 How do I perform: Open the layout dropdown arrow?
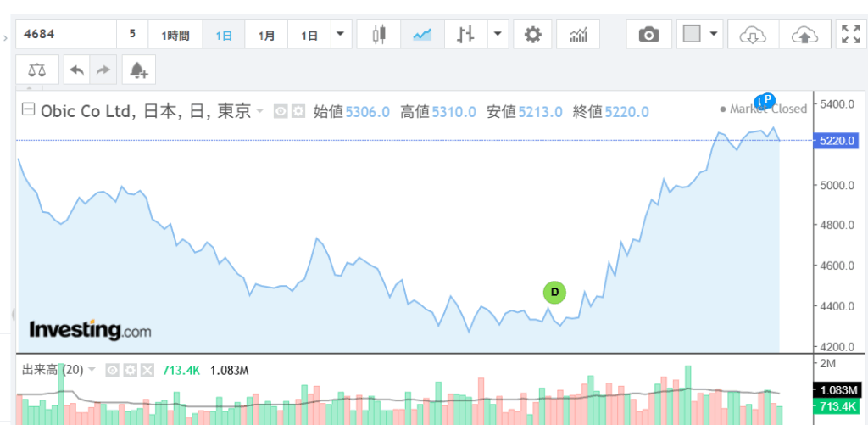point(713,34)
